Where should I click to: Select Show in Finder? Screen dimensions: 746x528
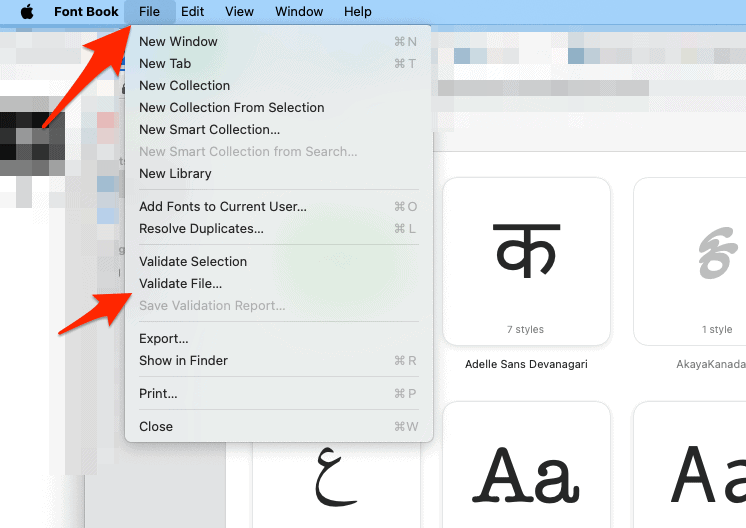pyautogui.click(x=183, y=361)
